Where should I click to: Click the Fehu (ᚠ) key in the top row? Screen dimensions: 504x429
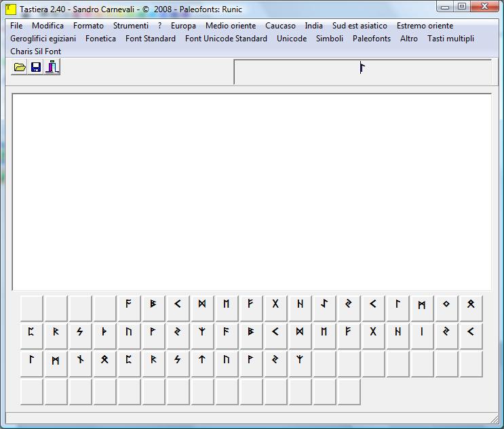point(251,308)
